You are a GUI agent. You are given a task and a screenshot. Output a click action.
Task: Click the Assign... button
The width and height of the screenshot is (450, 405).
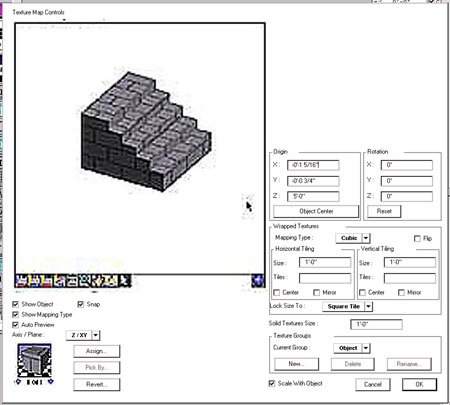[x=96, y=351]
